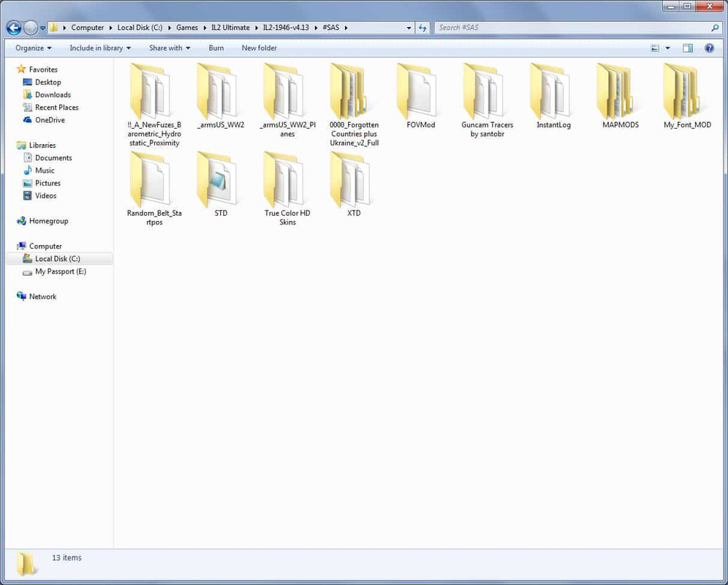Viewport: 728px width, 585px height.
Task: Go to Games in address breadcrumb
Action: pos(187,28)
